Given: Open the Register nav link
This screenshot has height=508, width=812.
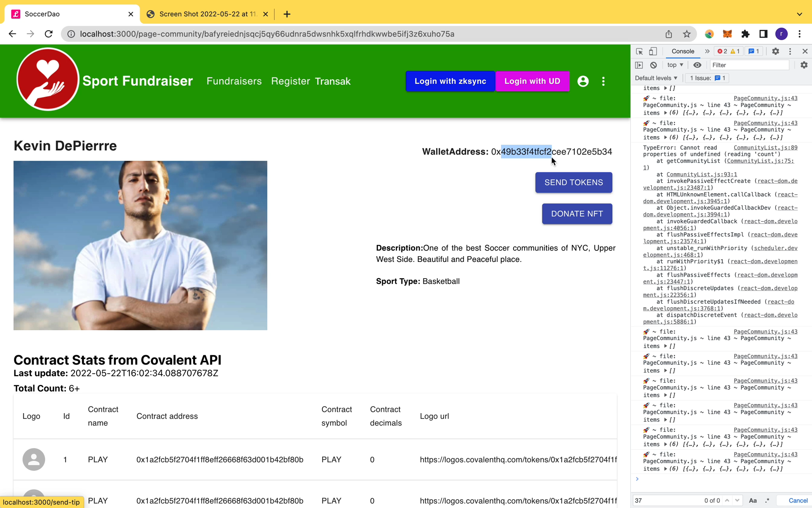Looking at the screenshot, I should [x=290, y=81].
